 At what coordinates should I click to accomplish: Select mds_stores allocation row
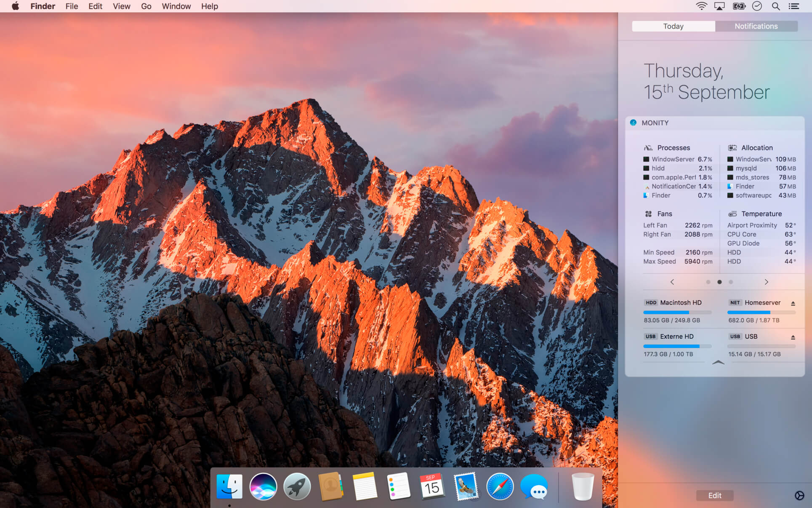tap(761, 177)
